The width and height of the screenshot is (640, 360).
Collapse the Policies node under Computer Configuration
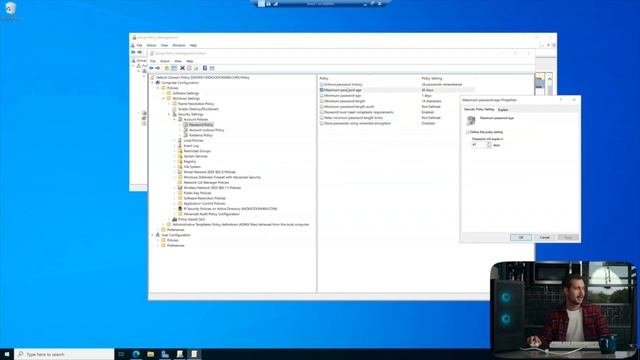pos(158,88)
